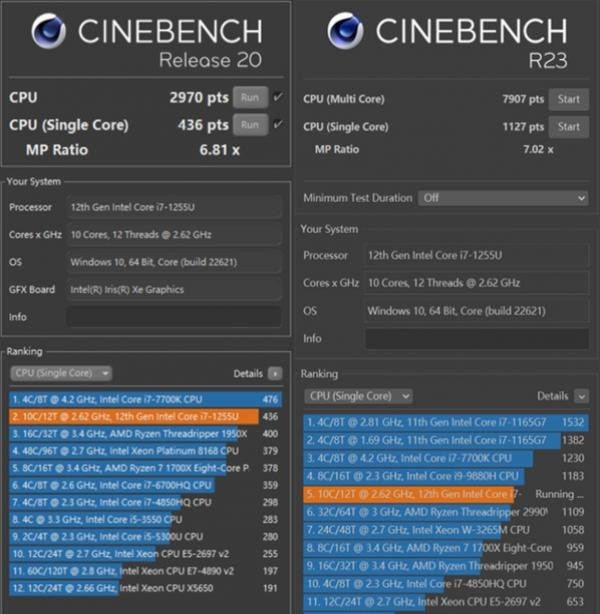
Task: Select R23 row i7-1165G7 1.69 GHz scoring 1382
Action: [446, 441]
